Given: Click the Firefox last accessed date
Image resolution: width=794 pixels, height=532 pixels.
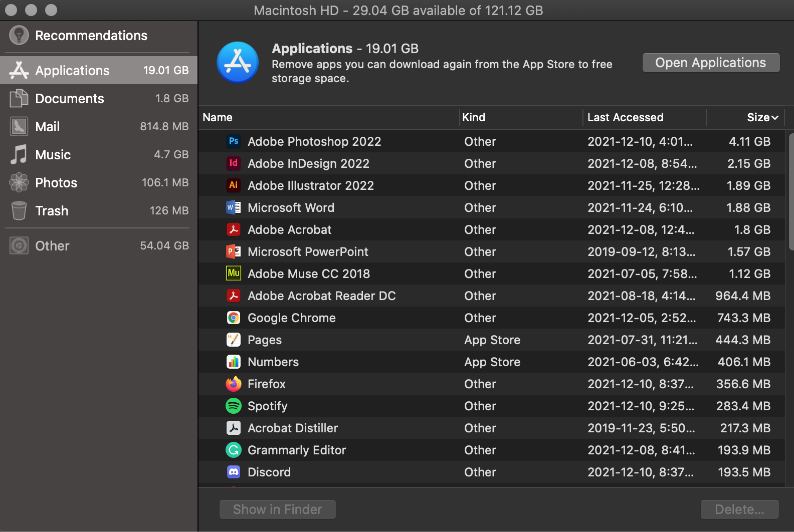Looking at the screenshot, I should [x=641, y=384].
